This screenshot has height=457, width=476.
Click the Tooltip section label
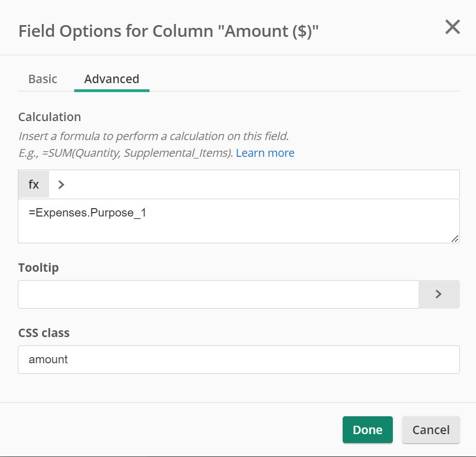click(x=39, y=268)
